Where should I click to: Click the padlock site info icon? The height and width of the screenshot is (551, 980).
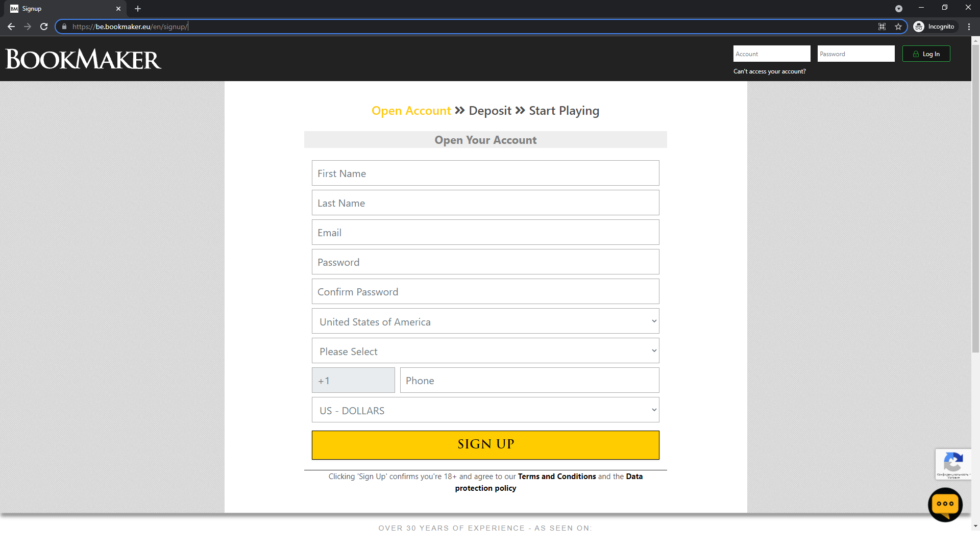[64, 27]
